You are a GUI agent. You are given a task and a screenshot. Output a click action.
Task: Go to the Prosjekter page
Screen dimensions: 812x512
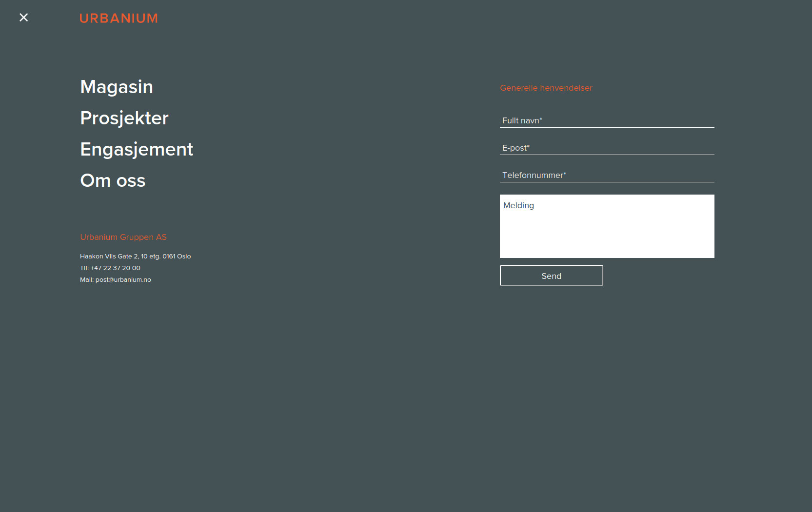[124, 118]
